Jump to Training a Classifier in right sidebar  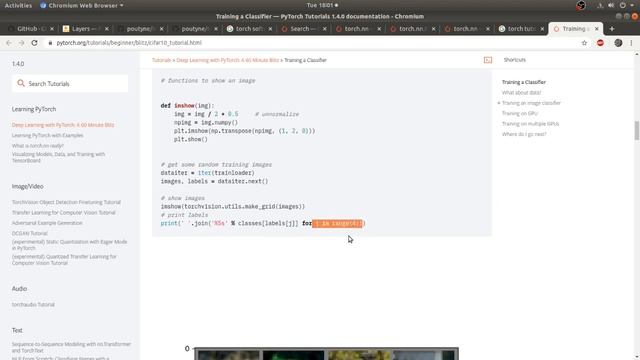(x=524, y=82)
